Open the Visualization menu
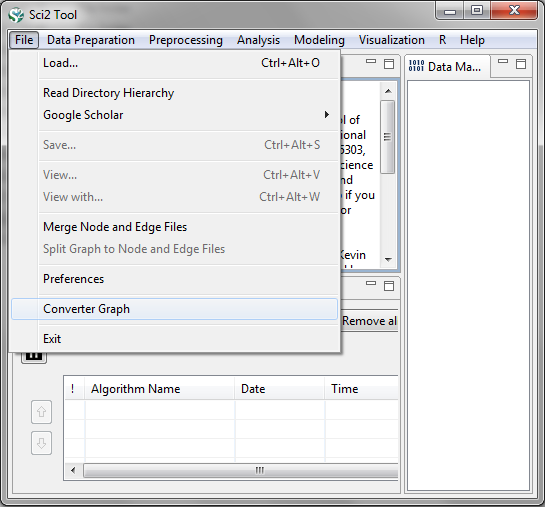 [391, 40]
